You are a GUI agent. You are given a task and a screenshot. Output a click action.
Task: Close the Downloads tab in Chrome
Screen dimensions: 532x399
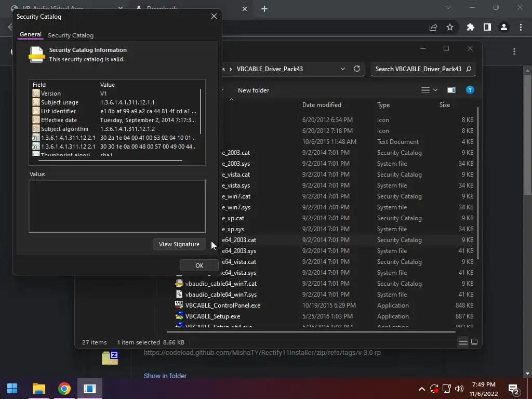(245, 9)
